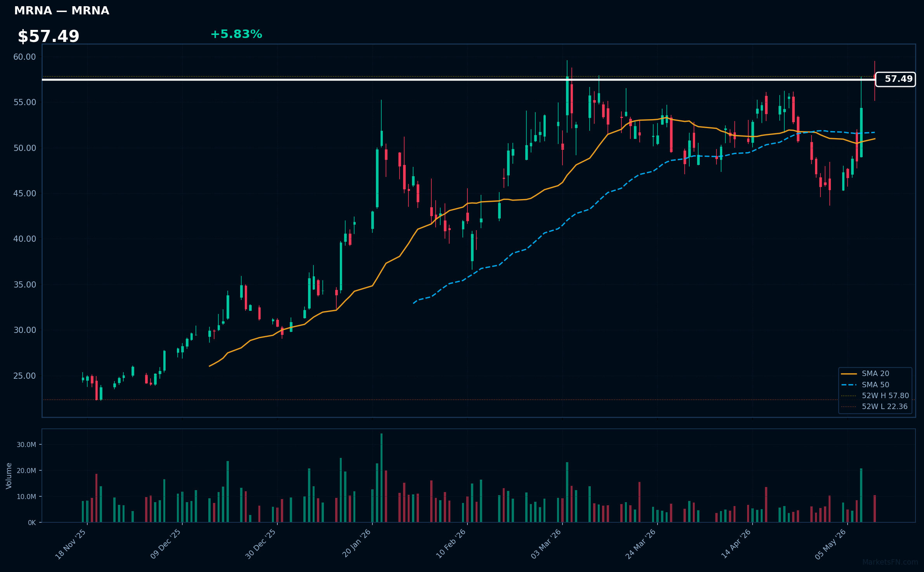Click the 05 May '26 date label

[831, 544]
